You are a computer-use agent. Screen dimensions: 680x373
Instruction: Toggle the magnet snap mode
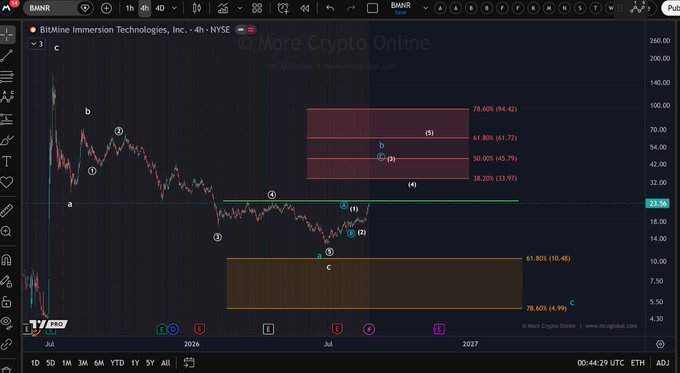coord(7,259)
